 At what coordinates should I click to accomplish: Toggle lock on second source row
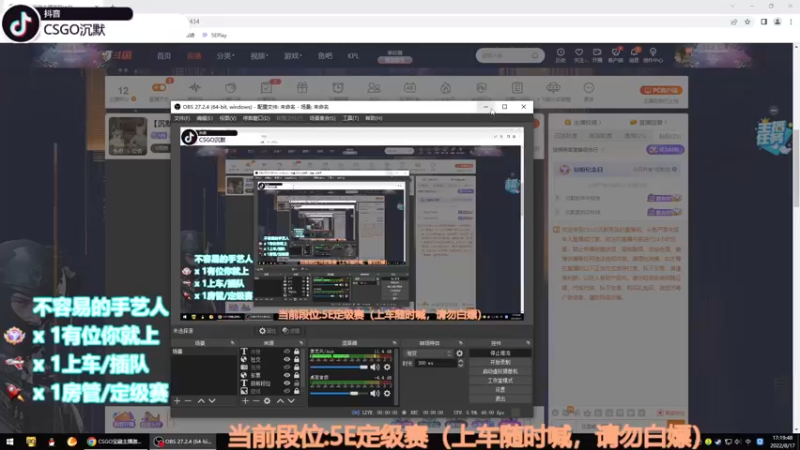pos(296,359)
